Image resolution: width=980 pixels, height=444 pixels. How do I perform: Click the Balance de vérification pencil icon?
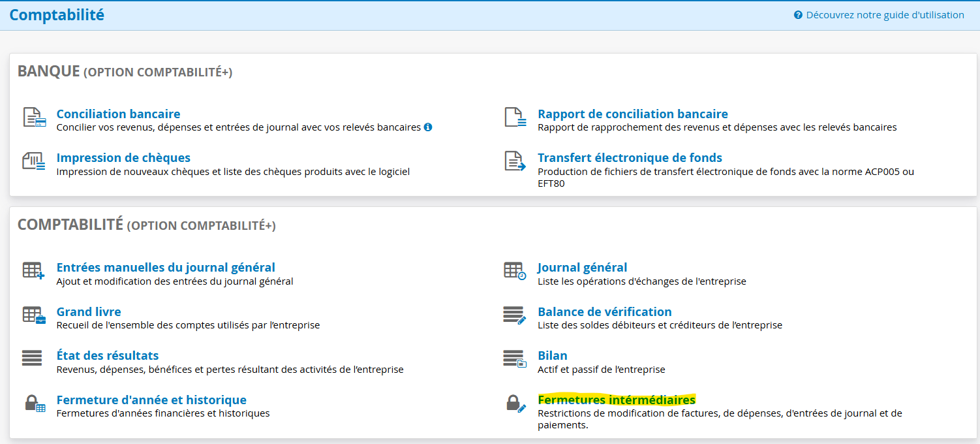[515, 315]
